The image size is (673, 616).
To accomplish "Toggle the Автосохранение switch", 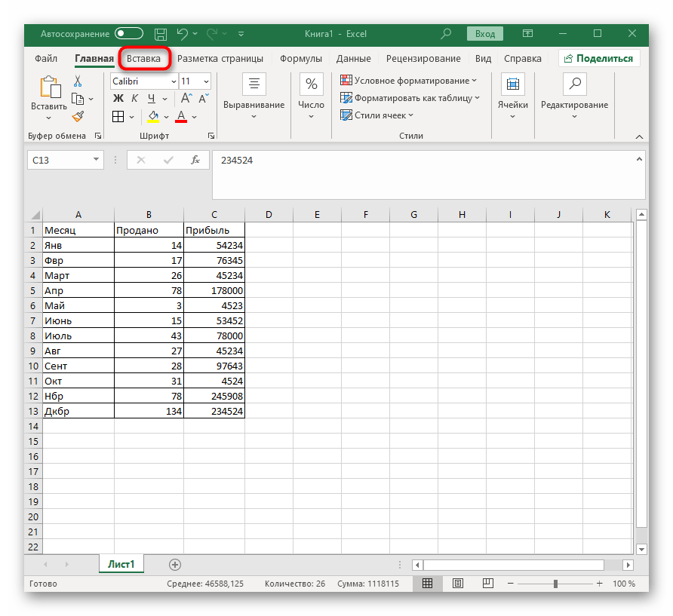I will click(x=129, y=34).
